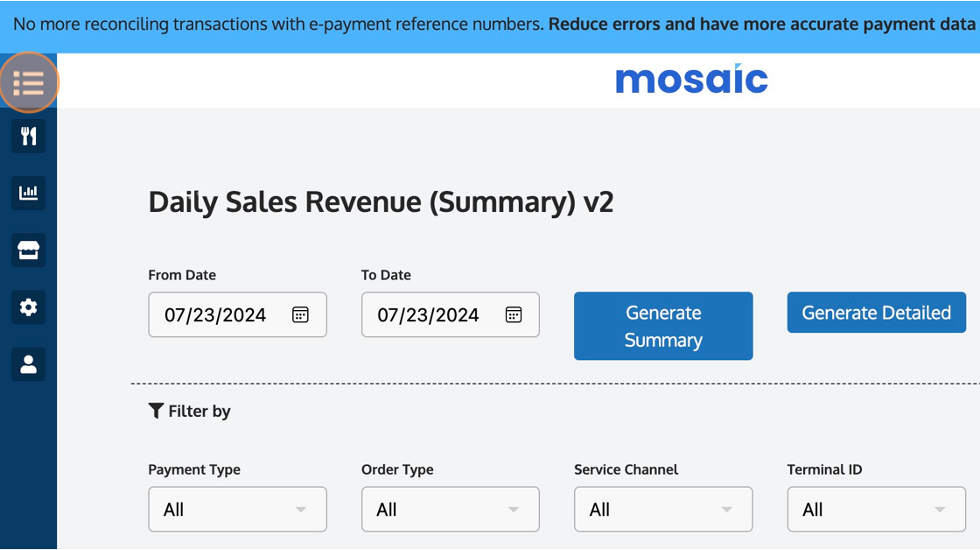Open the bar chart reports icon
This screenshot has height=550, width=980.
(29, 193)
